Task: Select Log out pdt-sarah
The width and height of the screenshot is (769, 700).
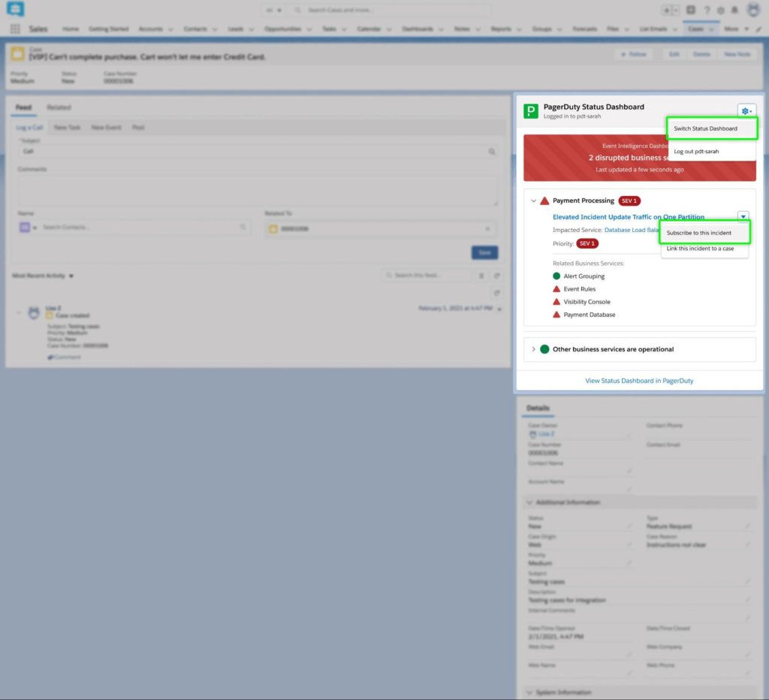Action: [x=696, y=151]
